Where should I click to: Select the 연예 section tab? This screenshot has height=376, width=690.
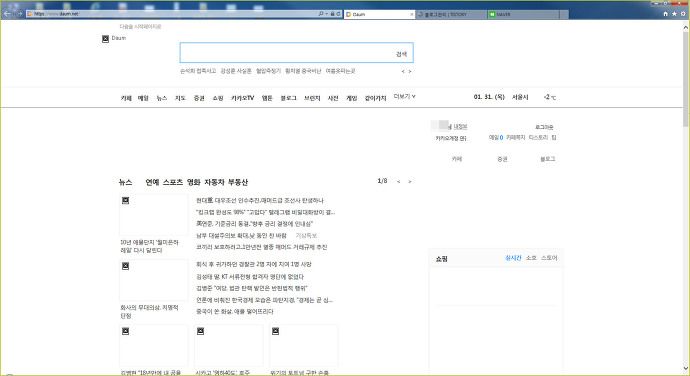point(152,182)
